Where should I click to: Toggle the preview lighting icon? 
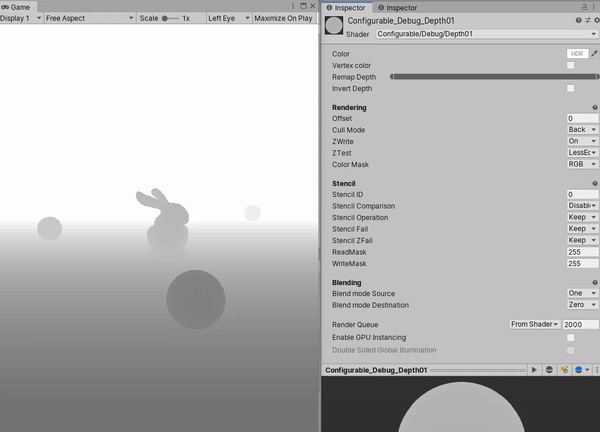[564, 370]
